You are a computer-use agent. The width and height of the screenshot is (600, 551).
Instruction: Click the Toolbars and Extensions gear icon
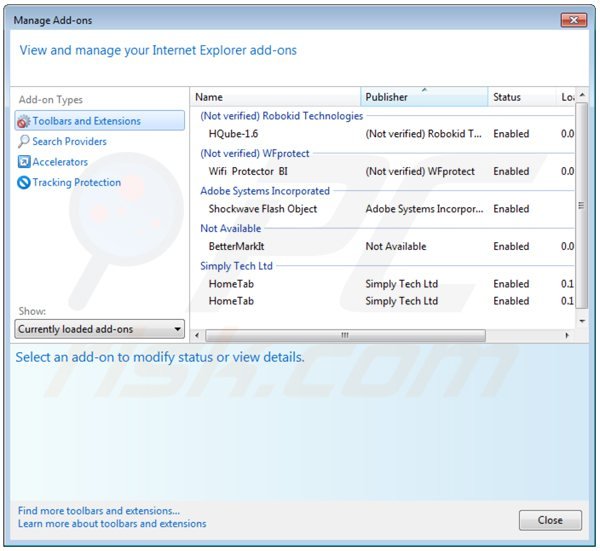[x=24, y=121]
